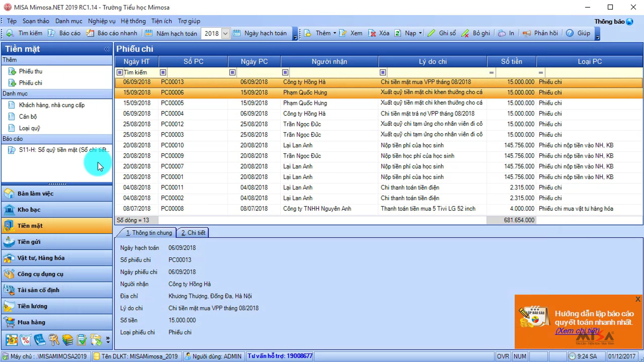Viewport: 644px width, 362px height.
Task: Go to the Kho bạc module
Action: [57, 210]
